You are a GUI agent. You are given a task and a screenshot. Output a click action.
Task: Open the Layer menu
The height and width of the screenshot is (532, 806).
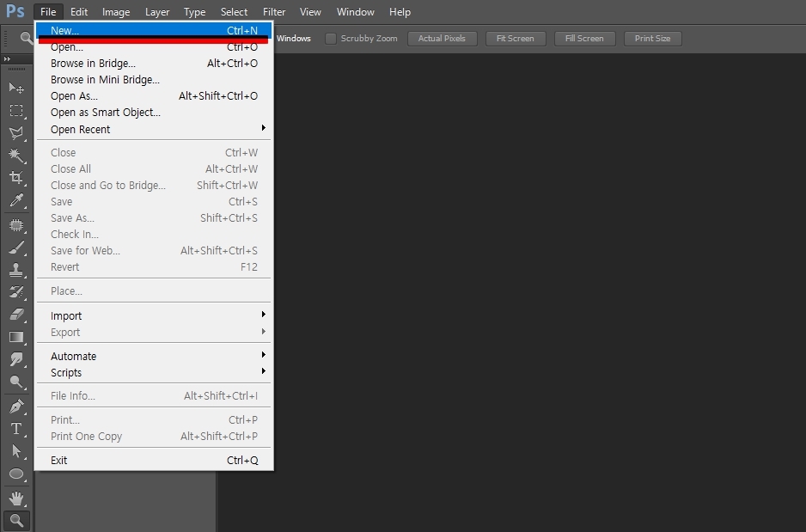[156, 12]
